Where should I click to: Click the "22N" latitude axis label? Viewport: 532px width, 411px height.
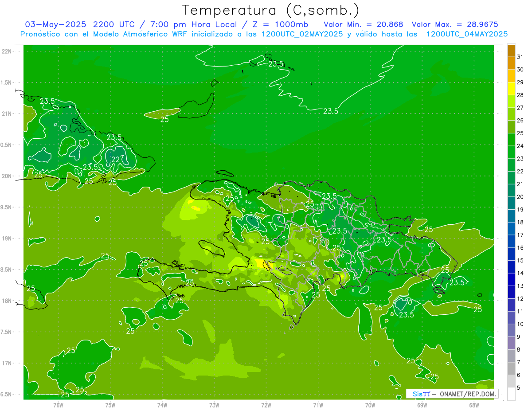pyautogui.click(x=8, y=51)
